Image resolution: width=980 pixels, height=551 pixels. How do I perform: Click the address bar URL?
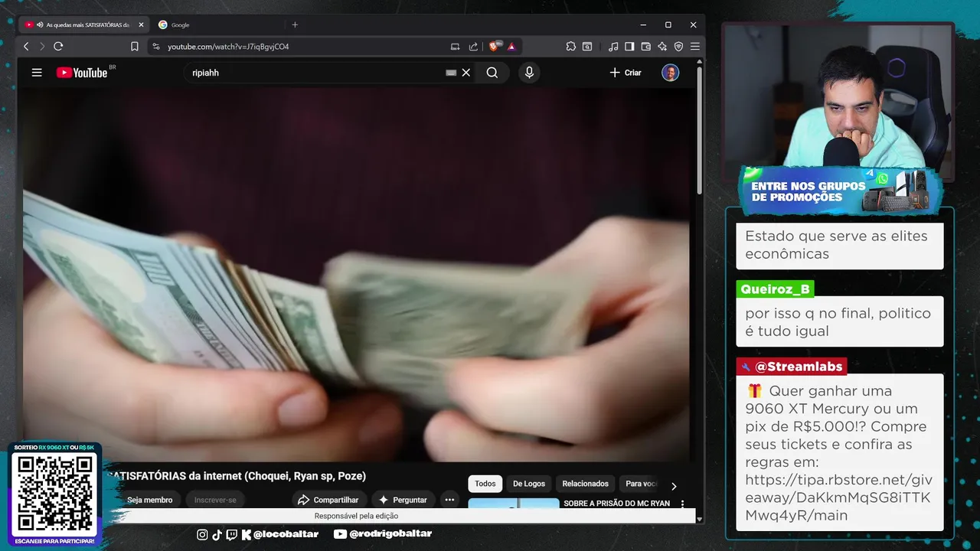[x=228, y=47]
